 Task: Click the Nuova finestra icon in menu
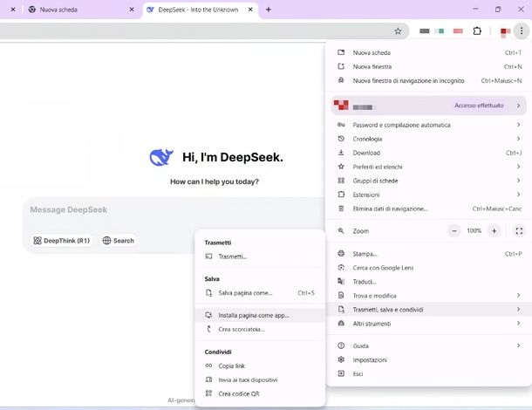(x=341, y=66)
